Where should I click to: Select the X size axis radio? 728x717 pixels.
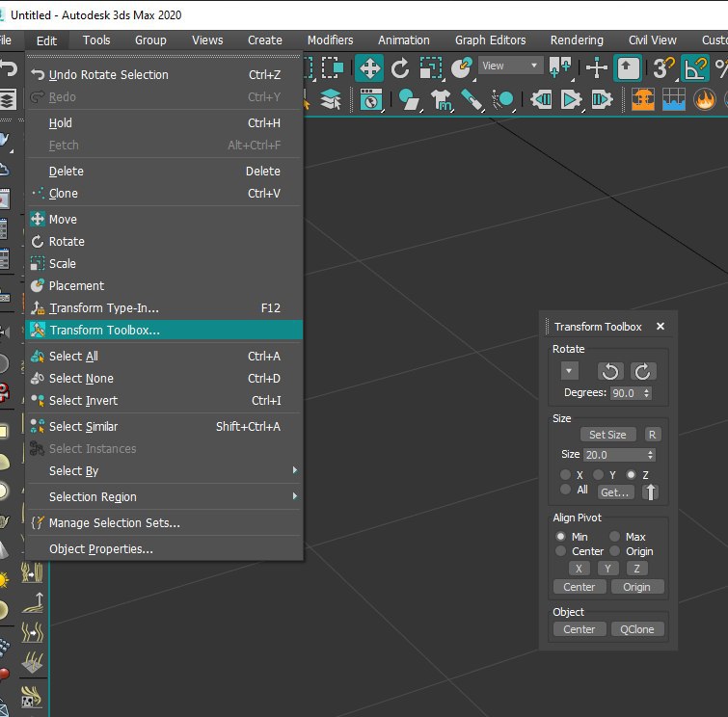click(x=565, y=475)
